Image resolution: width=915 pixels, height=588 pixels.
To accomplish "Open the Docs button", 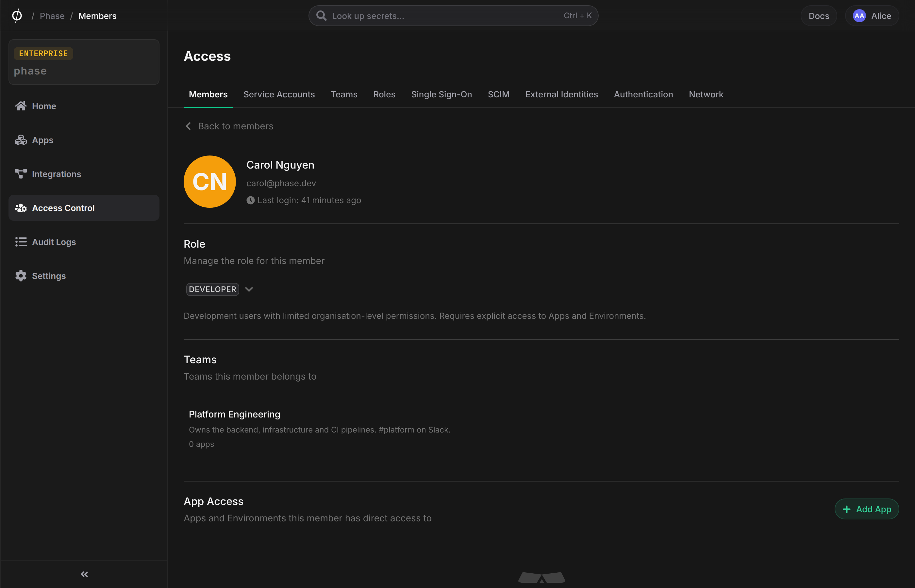I will pos(818,16).
